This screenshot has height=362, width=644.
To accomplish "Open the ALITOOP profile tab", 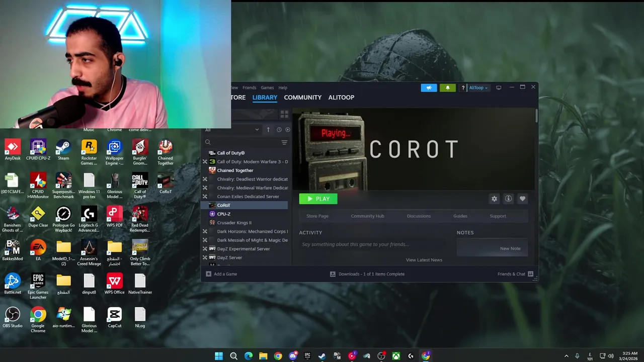I will pos(341,98).
